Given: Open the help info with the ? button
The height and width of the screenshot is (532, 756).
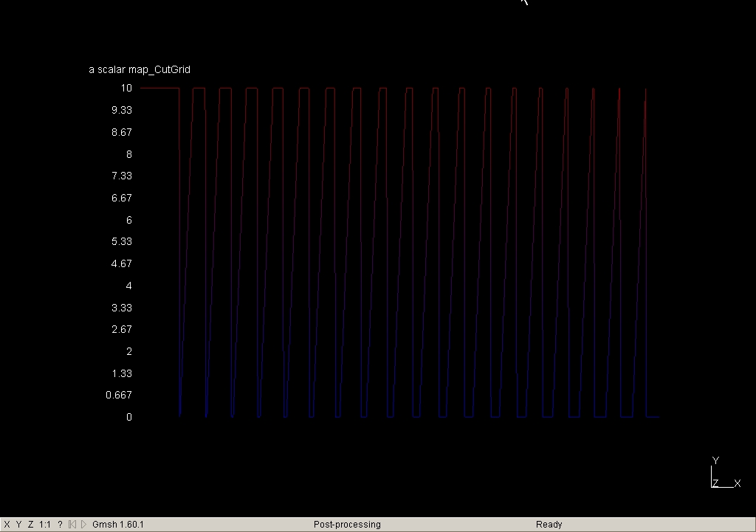Looking at the screenshot, I should pyautogui.click(x=60, y=525).
